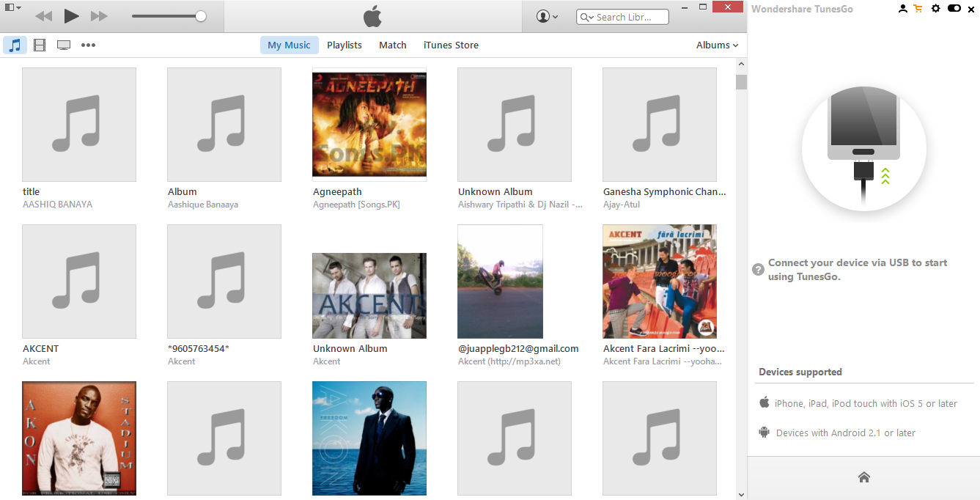Go to TunesGo home
Screen dimensions: 980x500
point(863,477)
